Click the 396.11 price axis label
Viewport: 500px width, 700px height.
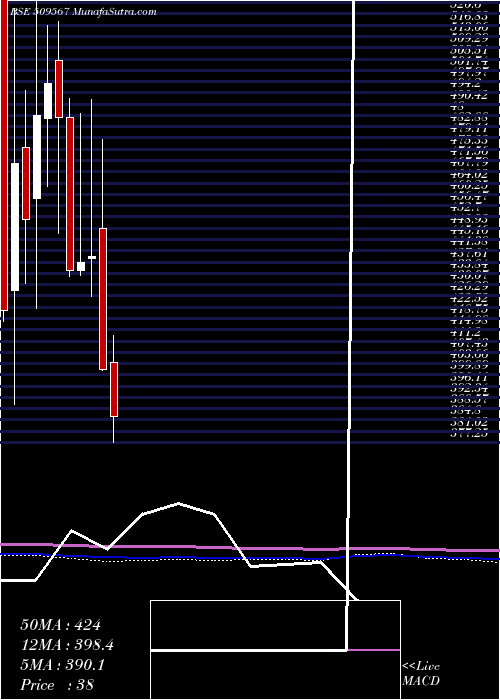(x=469, y=378)
